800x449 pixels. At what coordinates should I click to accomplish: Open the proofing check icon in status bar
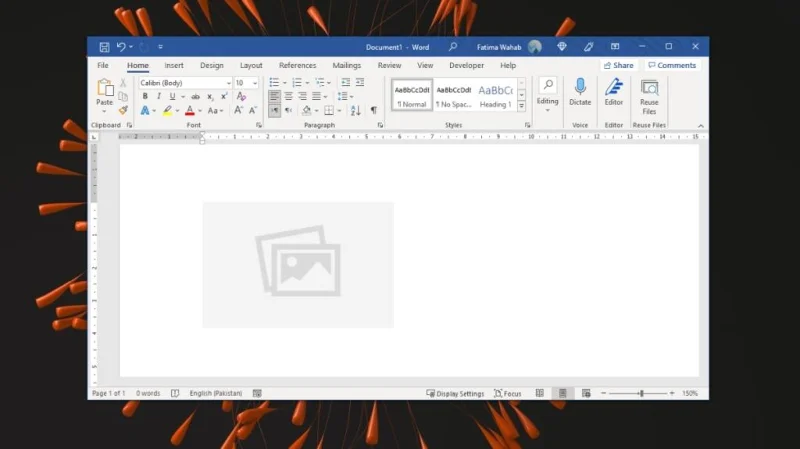click(x=175, y=393)
